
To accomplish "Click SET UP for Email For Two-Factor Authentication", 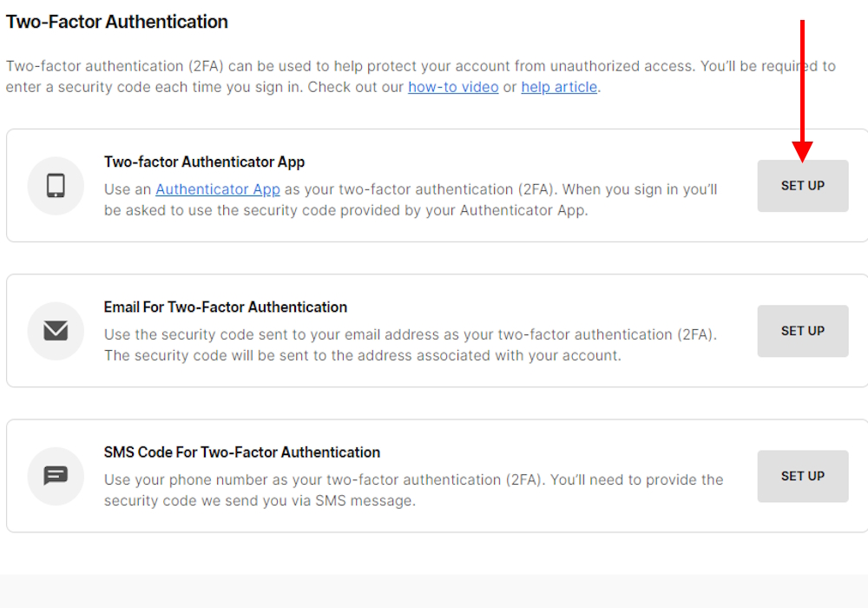I will click(802, 331).
